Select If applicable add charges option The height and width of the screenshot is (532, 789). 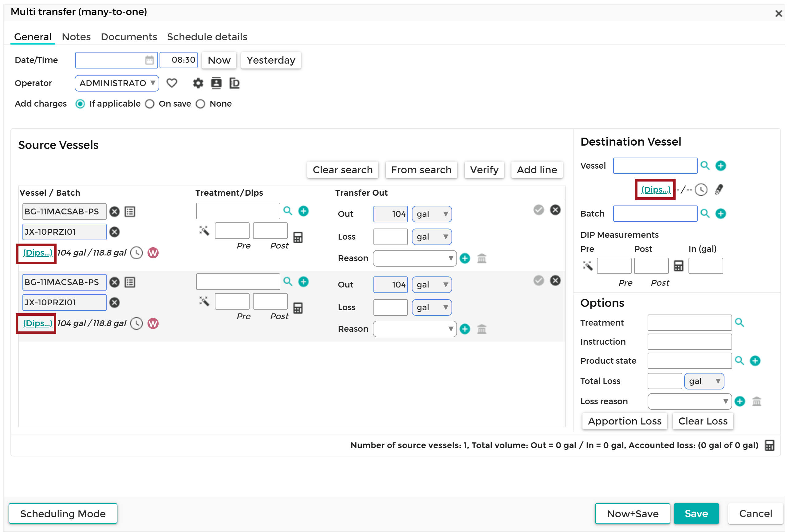pos(80,104)
